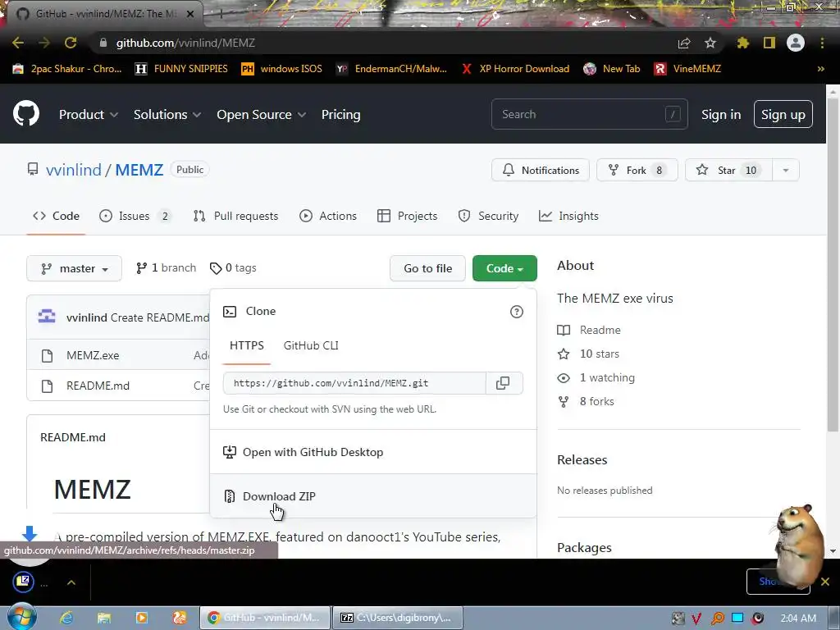Open the Product menu
Image resolution: width=840 pixels, height=630 pixels.
click(89, 115)
